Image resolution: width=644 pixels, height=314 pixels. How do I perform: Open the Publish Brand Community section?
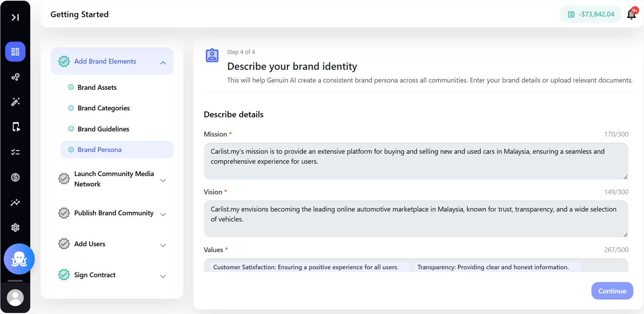pyautogui.click(x=112, y=213)
